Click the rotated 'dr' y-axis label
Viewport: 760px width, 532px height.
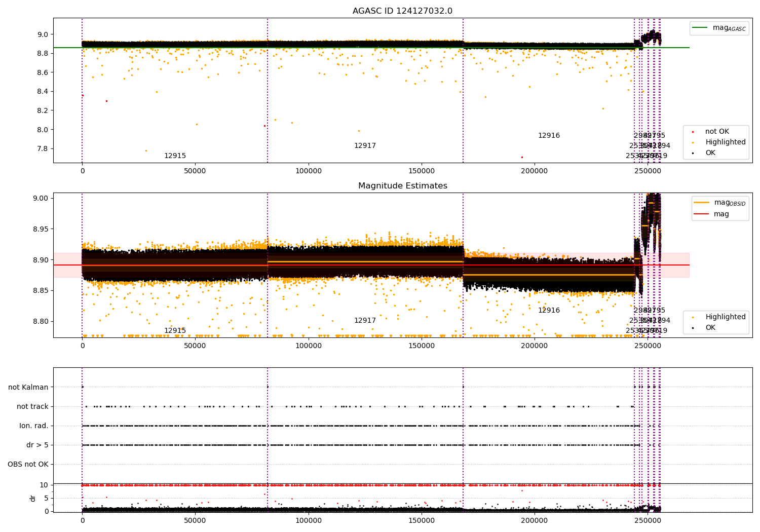(33, 499)
